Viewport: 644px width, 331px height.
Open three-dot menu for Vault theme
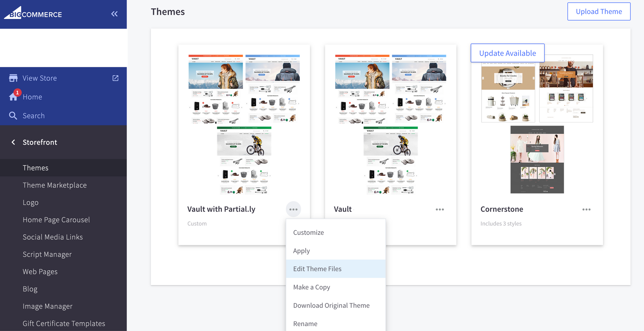click(x=440, y=209)
